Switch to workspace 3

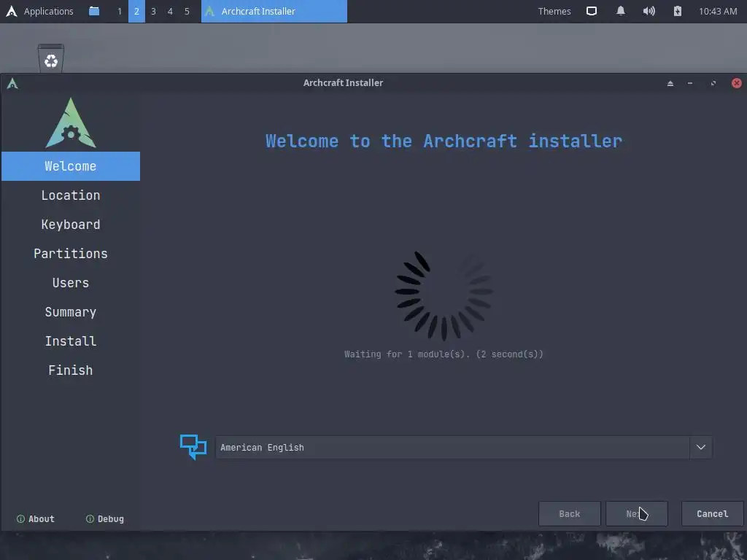tap(153, 11)
